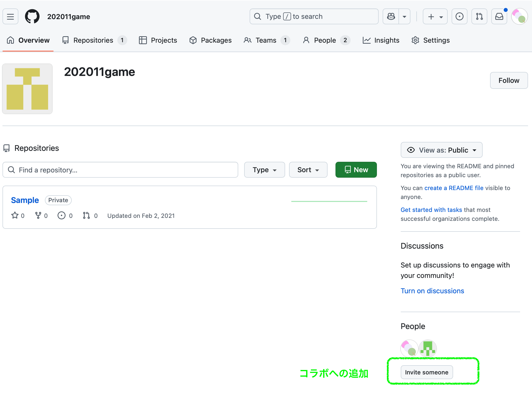Image resolution: width=532 pixels, height=397 pixels.
Task: Open the hamburger navigation menu
Action: (x=10, y=17)
